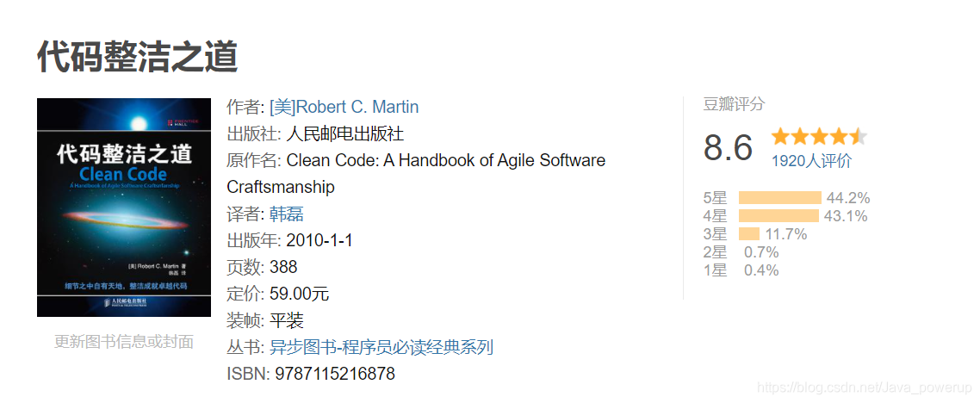The image size is (980, 403).
Task: Click the book title 代码整洁之道 heading
Action: coord(138,58)
